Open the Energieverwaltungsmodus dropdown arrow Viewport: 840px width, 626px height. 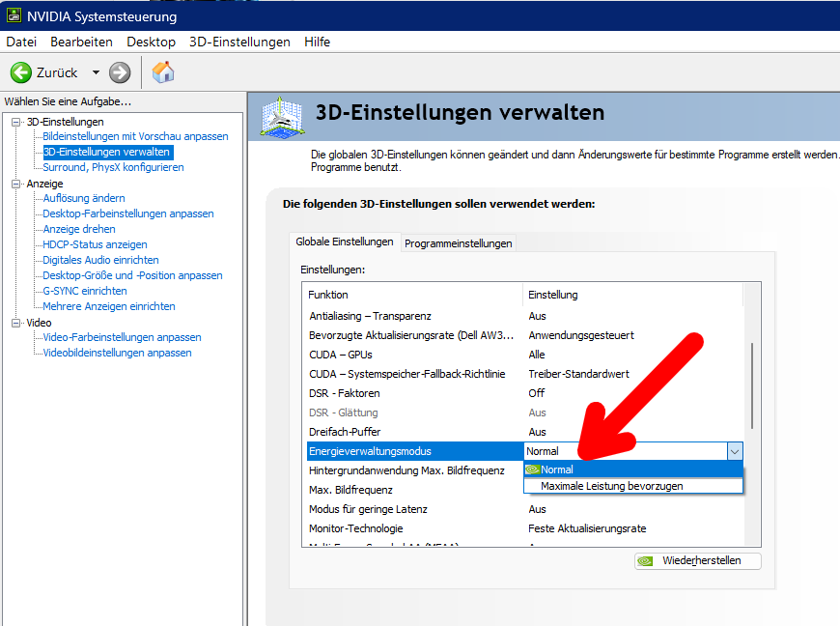coord(735,451)
